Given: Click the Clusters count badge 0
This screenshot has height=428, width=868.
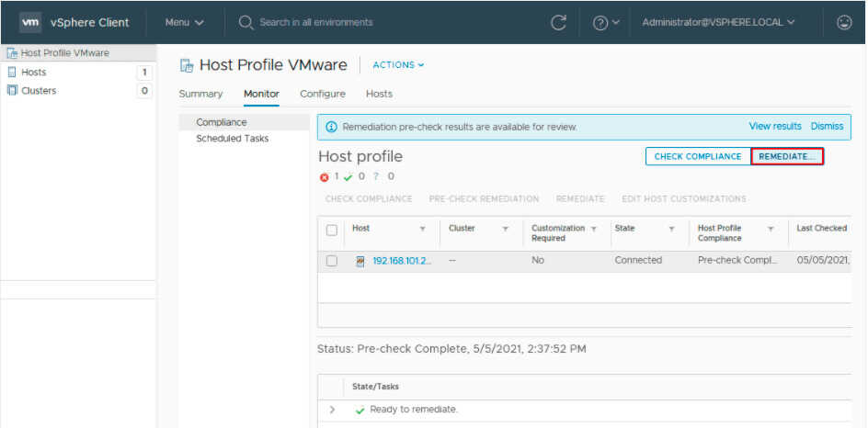Looking at the screenshot, I should pos(144,91).
